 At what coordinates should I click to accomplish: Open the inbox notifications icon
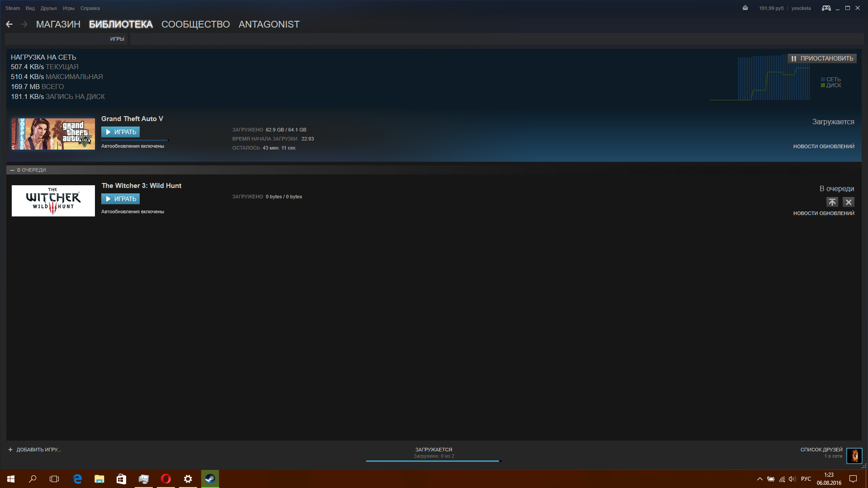pyautogui.click(x=745, y=8)
